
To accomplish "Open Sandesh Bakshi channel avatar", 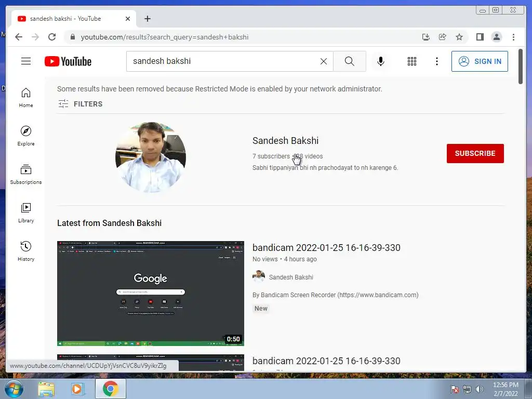I will [151, 157].
